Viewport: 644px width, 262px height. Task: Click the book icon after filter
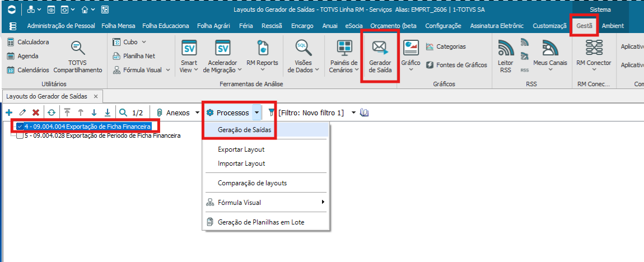click(x=364, y=113)
